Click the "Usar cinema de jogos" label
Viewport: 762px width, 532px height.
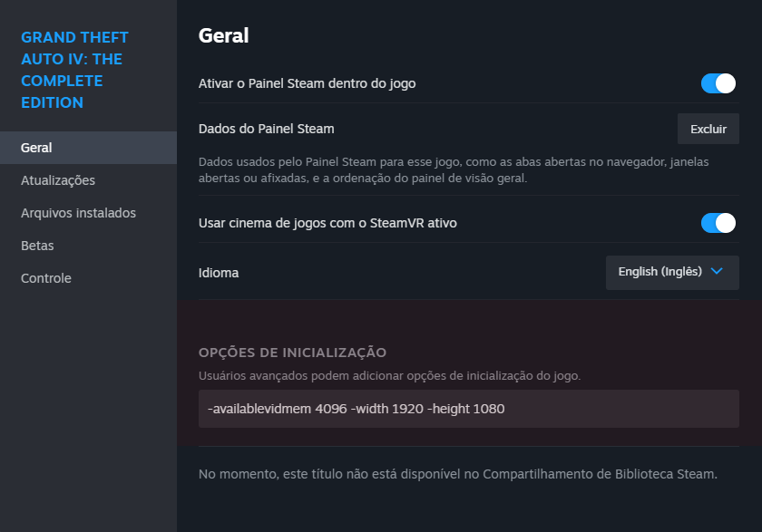click(327, 222)
